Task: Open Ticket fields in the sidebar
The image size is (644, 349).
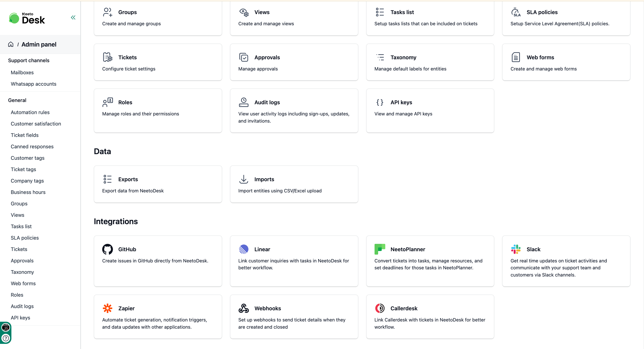Action: click(25, 135)
